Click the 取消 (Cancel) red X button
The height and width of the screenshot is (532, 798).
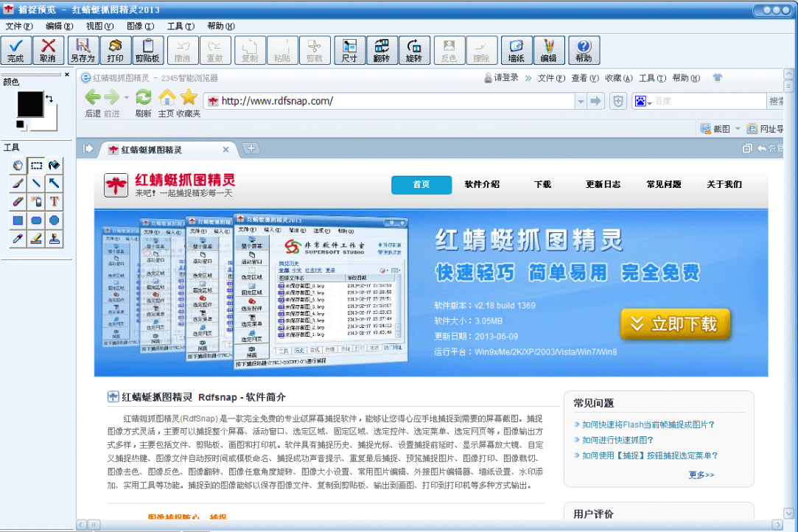tap(48, 50)
